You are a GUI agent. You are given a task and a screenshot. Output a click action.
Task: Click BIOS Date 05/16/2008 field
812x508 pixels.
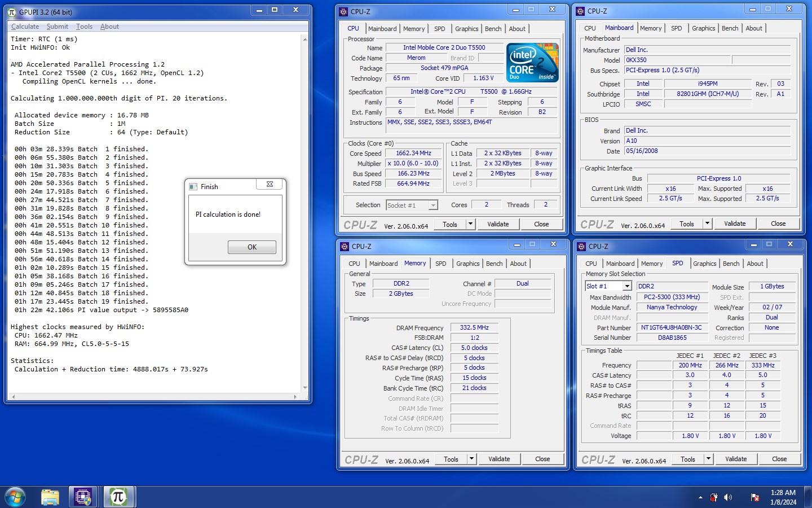(707, 151)
